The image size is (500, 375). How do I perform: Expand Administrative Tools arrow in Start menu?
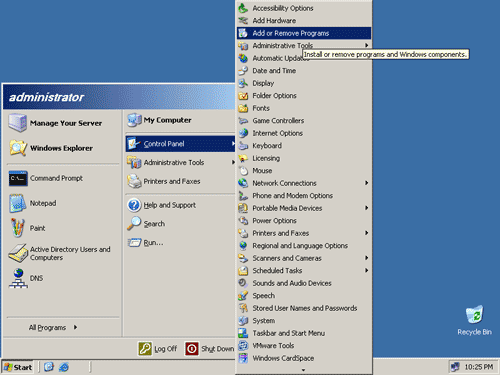[233, 162]
